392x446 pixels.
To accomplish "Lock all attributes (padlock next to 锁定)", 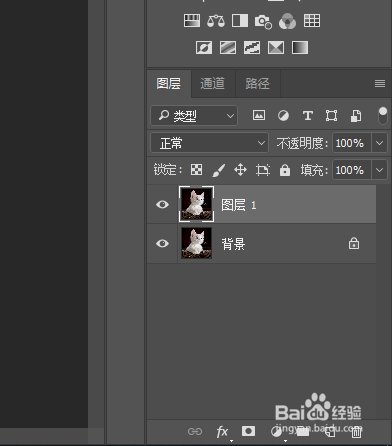I will point(285,170).
